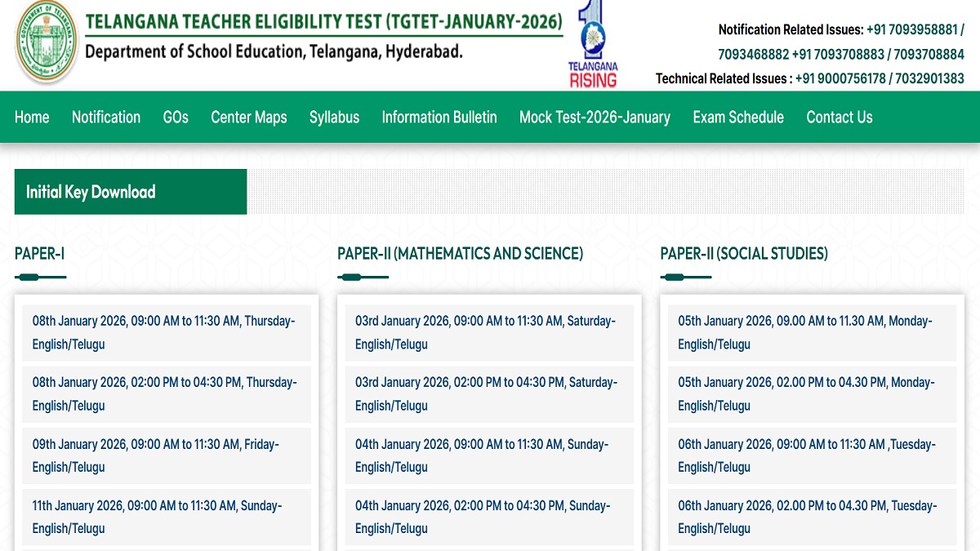View the Syllabus page
Image resolution: width=980 pixels, height=551 pixels.
click(x=334, y=117)
